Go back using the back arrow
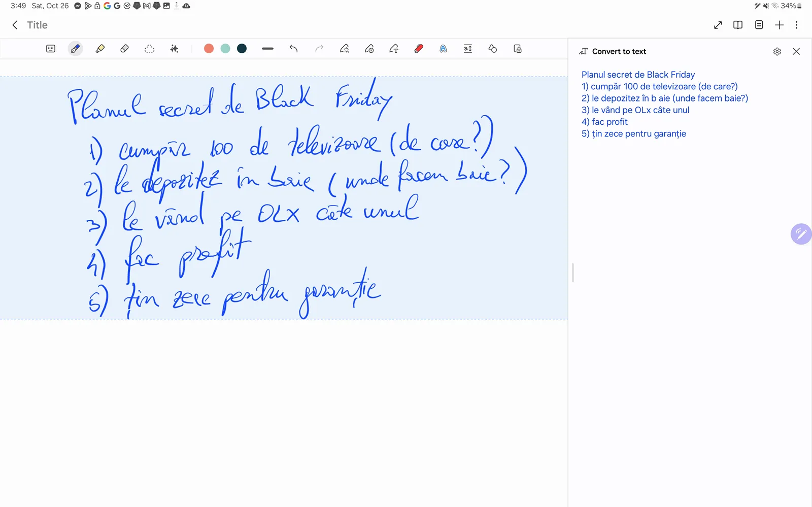The height and width of the screenshot is (507, 812). 15,25
